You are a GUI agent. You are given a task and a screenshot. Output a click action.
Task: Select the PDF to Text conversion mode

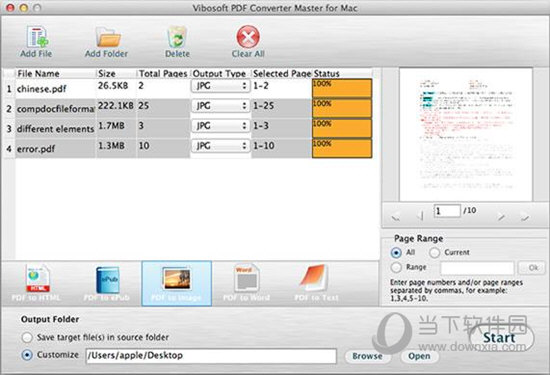pos(316,283)
